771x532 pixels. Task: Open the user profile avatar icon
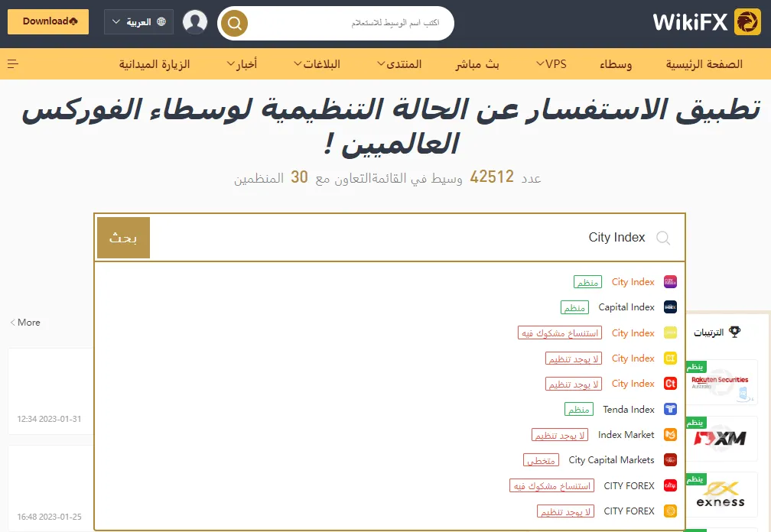coord(195,21)
